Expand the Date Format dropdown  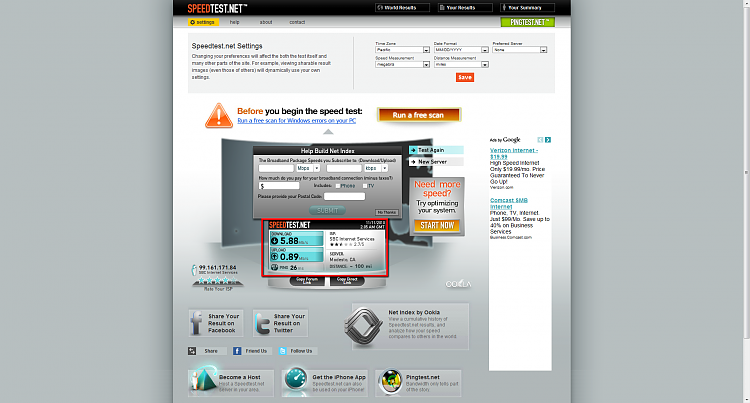click(x=461, y=50)
